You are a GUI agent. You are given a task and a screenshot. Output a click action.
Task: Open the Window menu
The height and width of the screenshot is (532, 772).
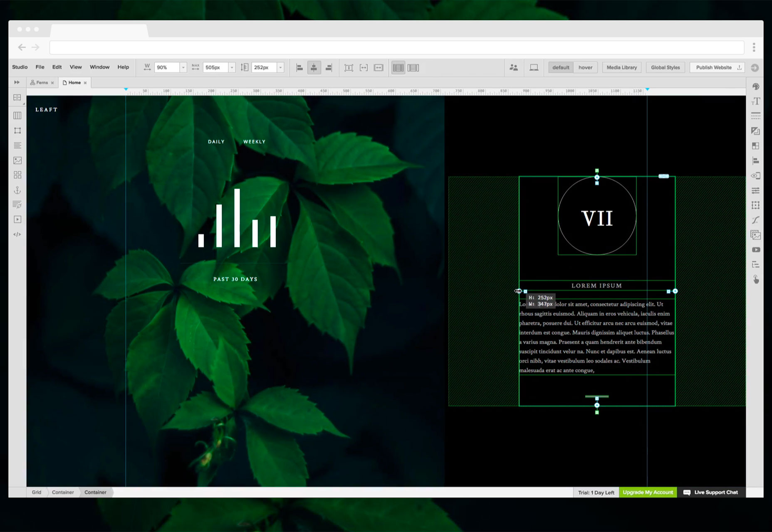tap(99, 67)
